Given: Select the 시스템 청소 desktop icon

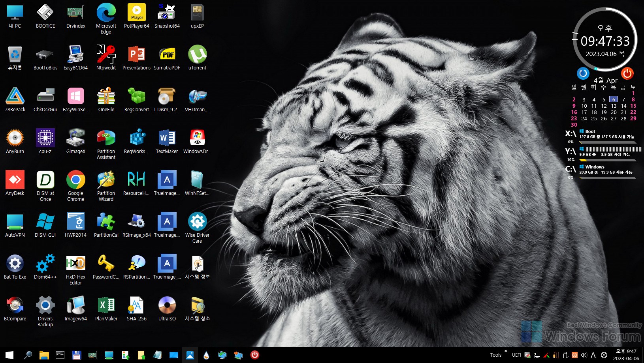Looking at the screenshot, I should [x=197, y=309].
